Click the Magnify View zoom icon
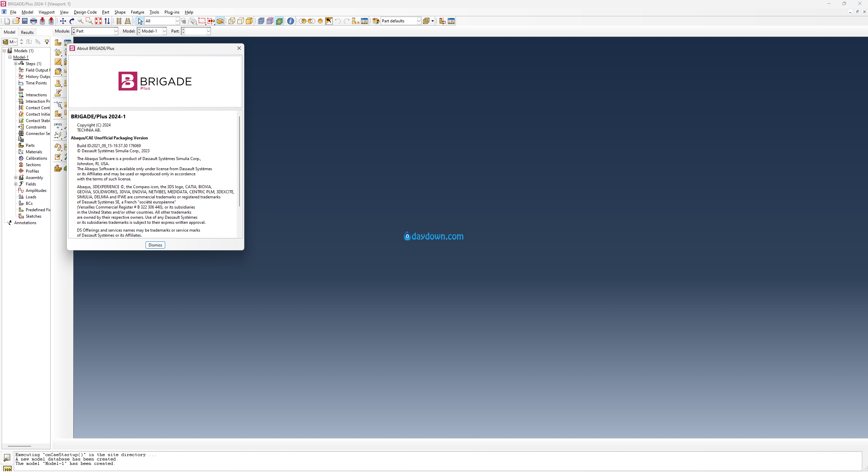This screenshot has height=472, width=868. pyautogui.click(x=81, y=21)
